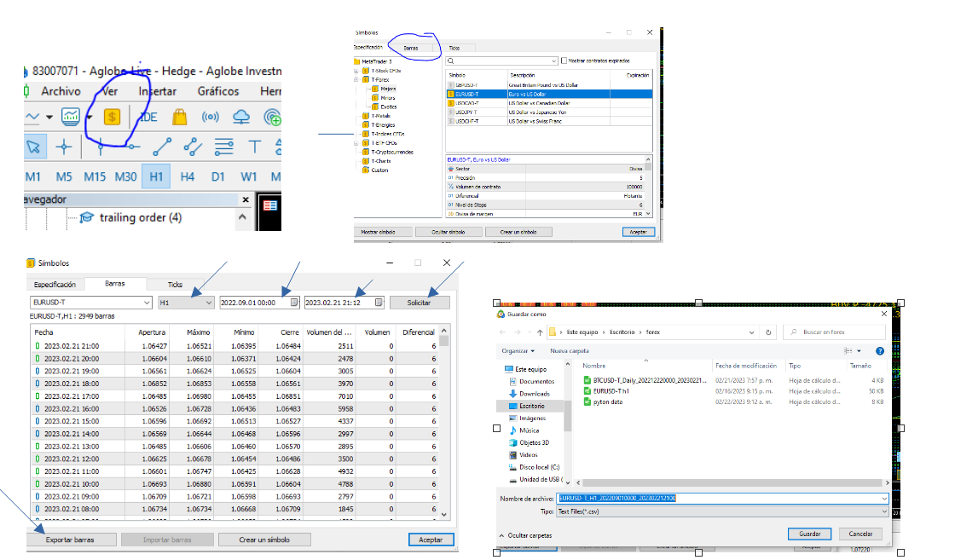This screenshot has width=955, height=560.
Task: Select the USDCAD-T symbol row
Action: (x=549, y=103)
